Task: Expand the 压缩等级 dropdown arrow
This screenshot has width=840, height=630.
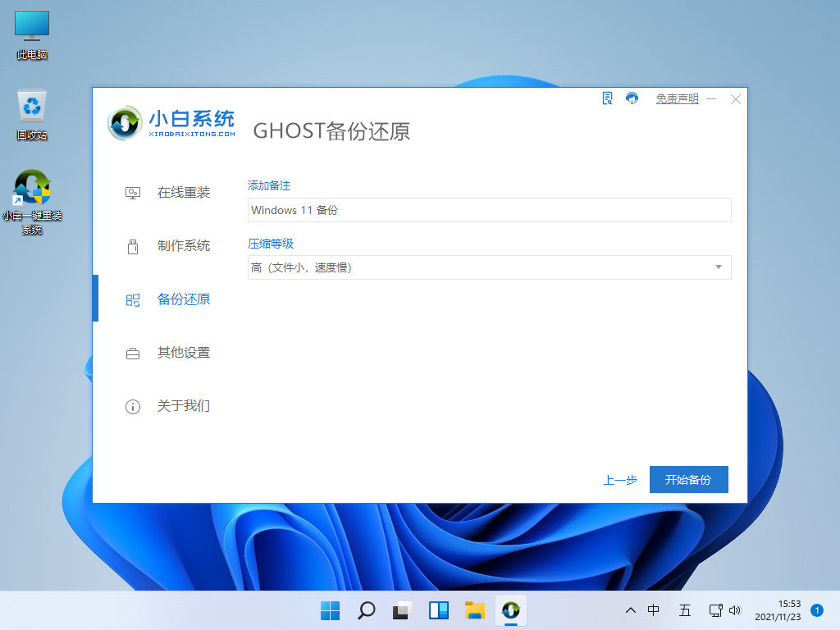Action: (719, 267)
